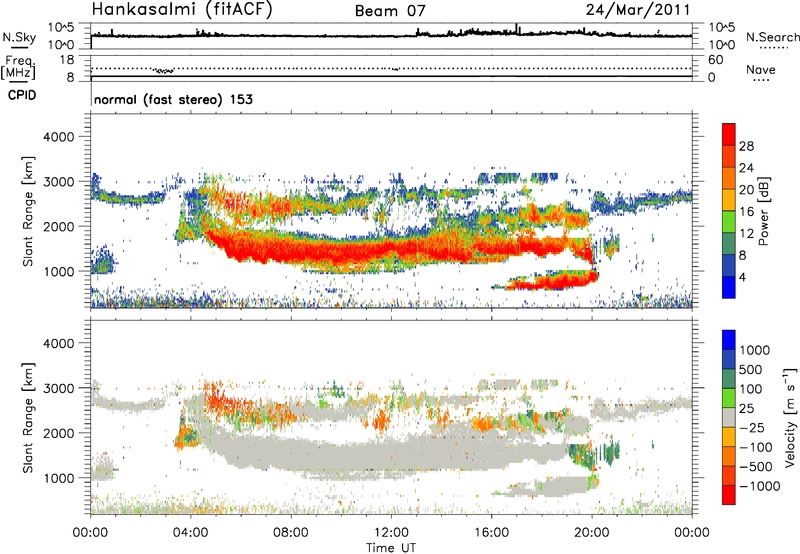
Task: Click the '16' Power scale value
Action: [746, 212]
